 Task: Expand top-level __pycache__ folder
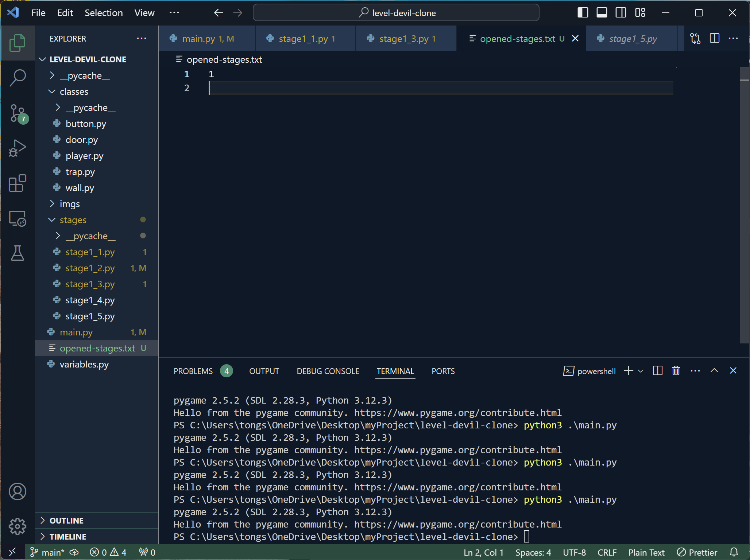click(97, 75)
